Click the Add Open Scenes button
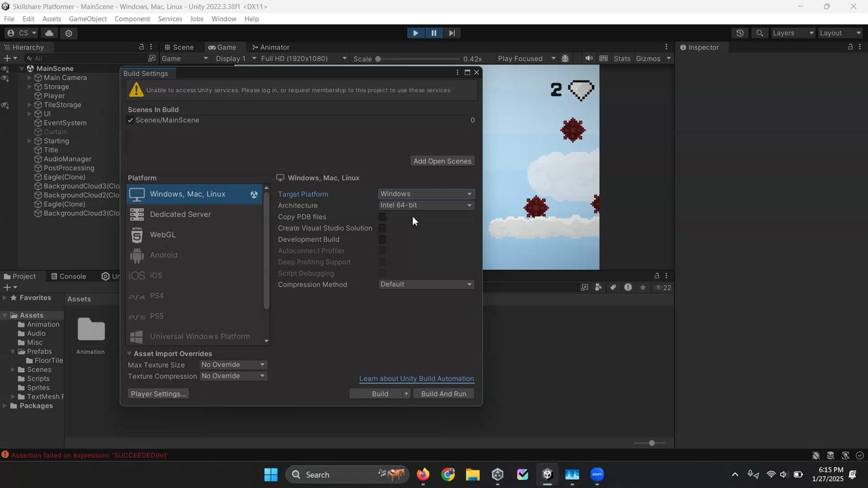868x488 pixels. point(442,161)
